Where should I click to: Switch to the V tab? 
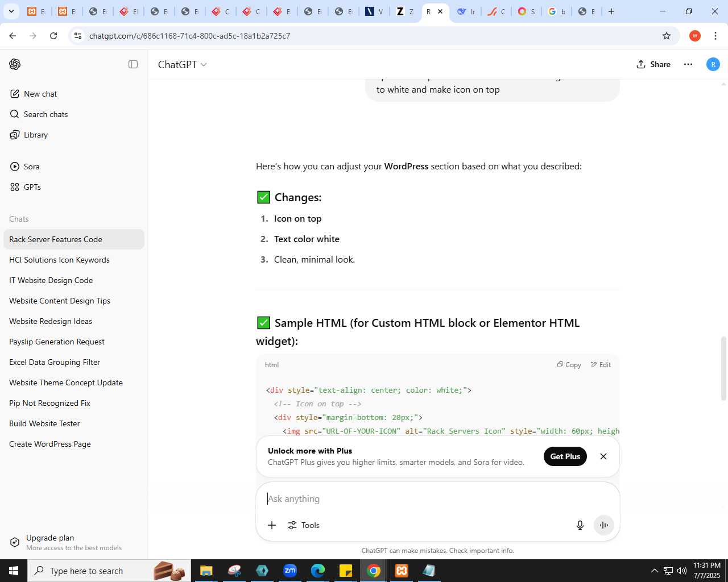pos(374,11)
